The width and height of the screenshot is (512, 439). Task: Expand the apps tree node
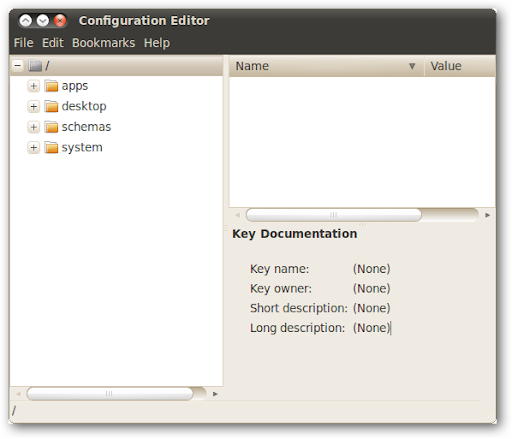click(33, 86)
